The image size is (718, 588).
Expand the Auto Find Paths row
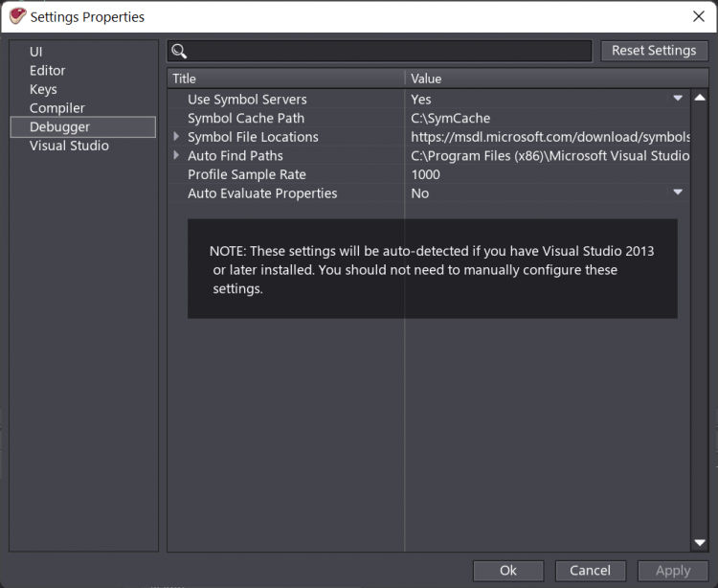click(x=177, y=155)
